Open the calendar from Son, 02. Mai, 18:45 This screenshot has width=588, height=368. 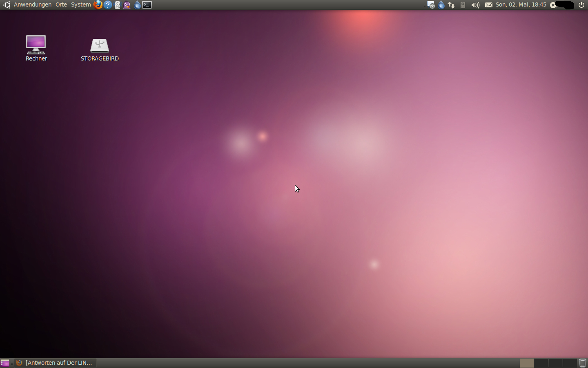(521, 5)
